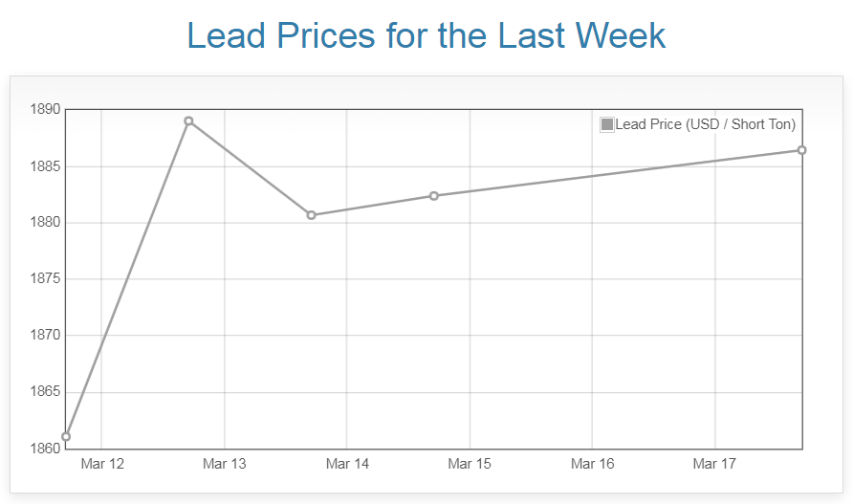Select the 1870 y-axis label
The image size is (853, 504).
pos(45,336)
